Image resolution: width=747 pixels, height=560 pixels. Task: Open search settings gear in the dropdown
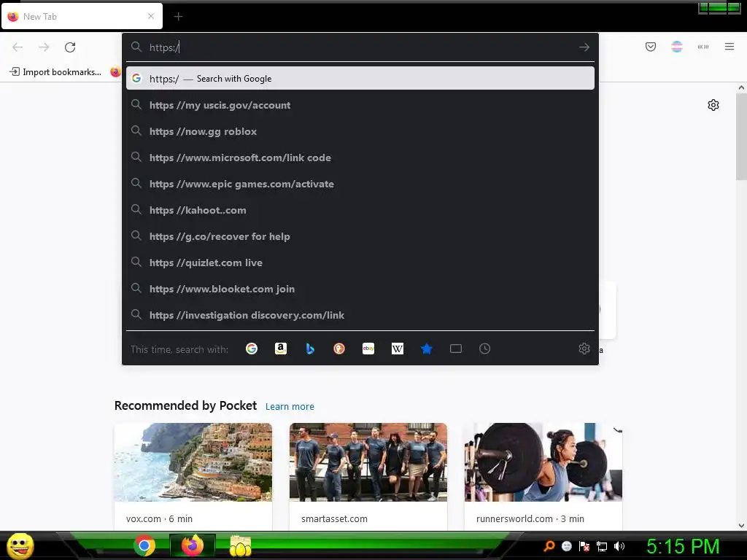(584, 349)
